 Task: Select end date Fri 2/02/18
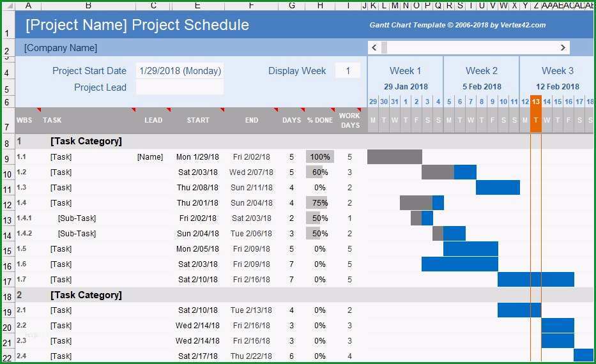point(252,157)
